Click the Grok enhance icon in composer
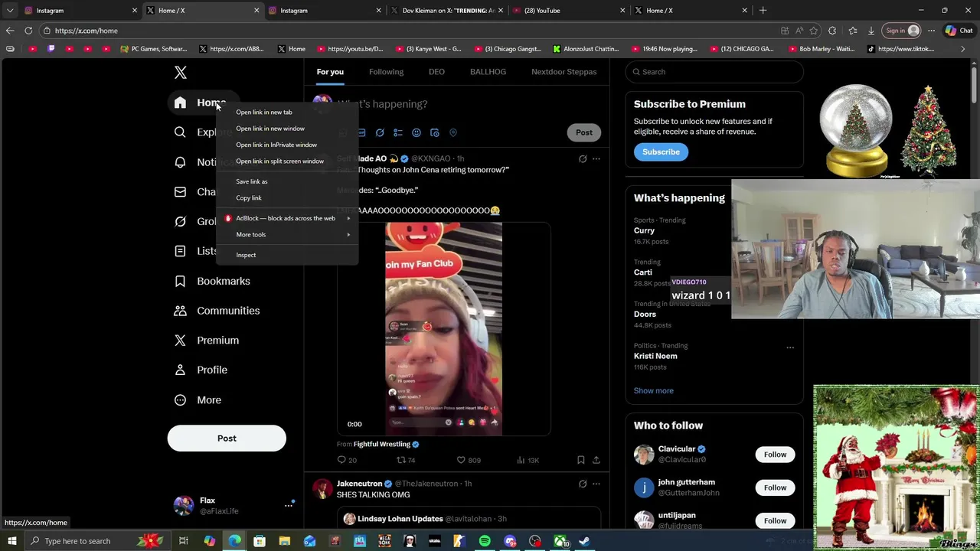Viewport: 980px width, 551px height. [380, 132]
